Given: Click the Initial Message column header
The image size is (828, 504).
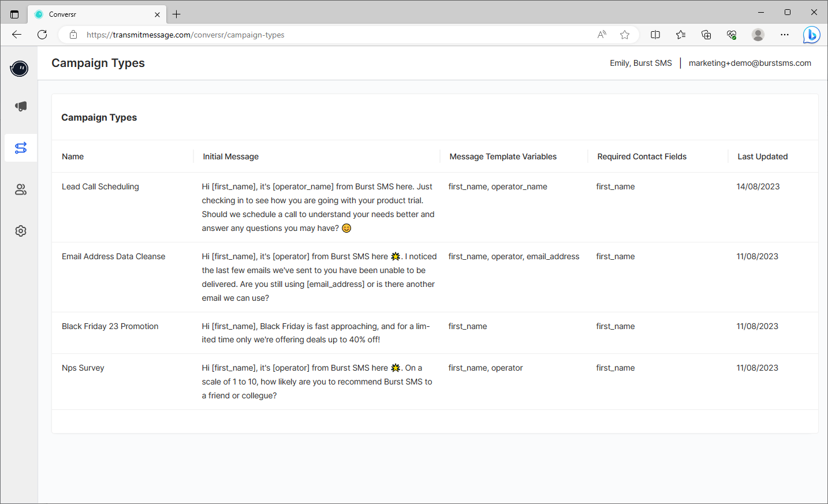Looking at the screenshot, I should coord(230,156).
